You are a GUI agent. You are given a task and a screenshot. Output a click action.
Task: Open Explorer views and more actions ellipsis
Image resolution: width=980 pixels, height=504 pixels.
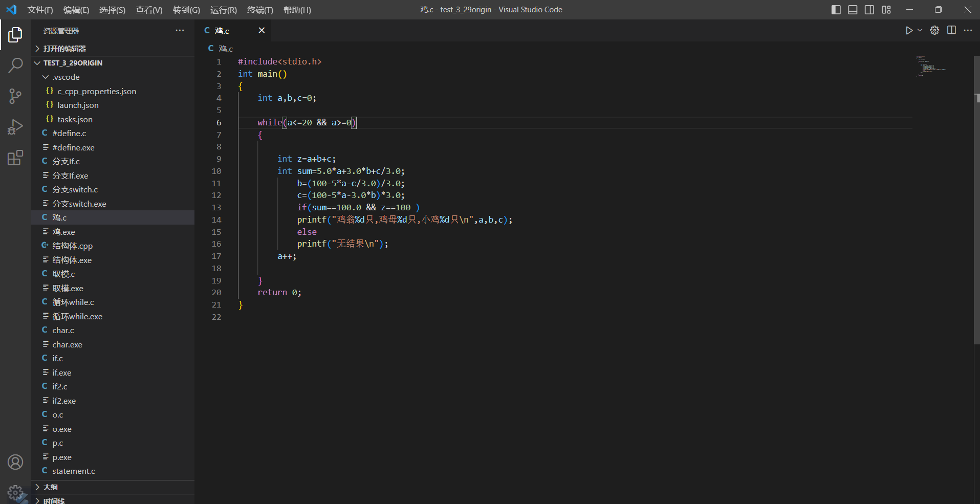180,30
